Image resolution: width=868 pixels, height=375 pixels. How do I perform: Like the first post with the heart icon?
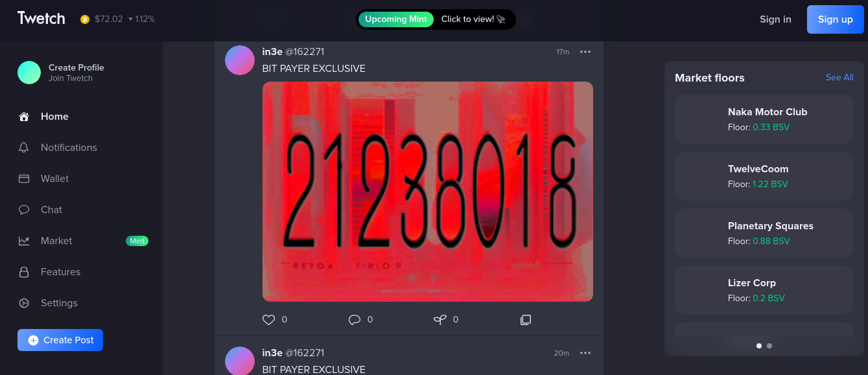(x=268, y=320)
